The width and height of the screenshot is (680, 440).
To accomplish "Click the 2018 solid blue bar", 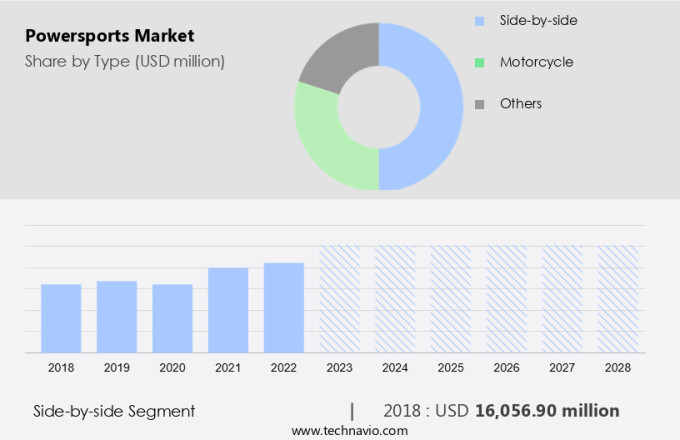I will tap(61, 318).
